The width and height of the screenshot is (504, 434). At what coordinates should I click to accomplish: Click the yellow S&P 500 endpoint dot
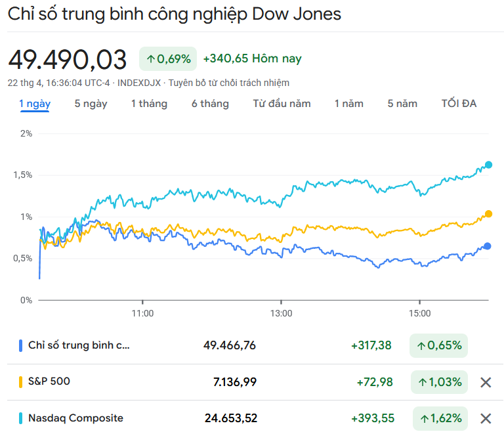(x=488, y=214)
